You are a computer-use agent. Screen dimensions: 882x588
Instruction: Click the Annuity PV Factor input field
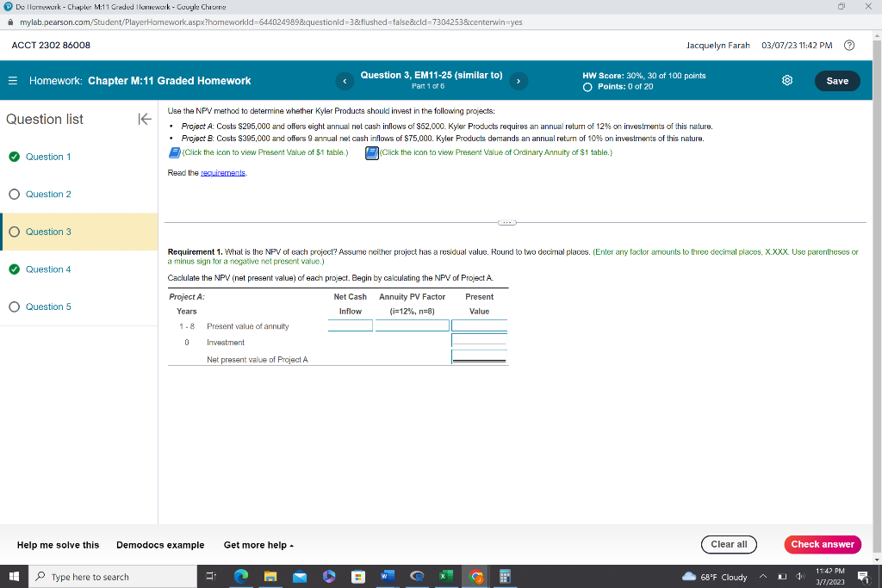click(x=413, y=325)
